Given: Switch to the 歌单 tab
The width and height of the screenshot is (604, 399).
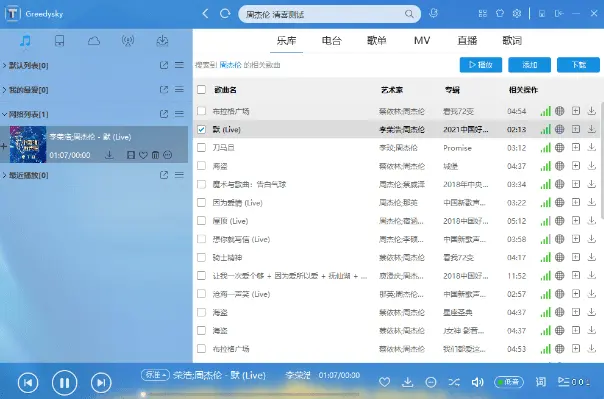Looking at the screenshot, I should tap(377, 40).
